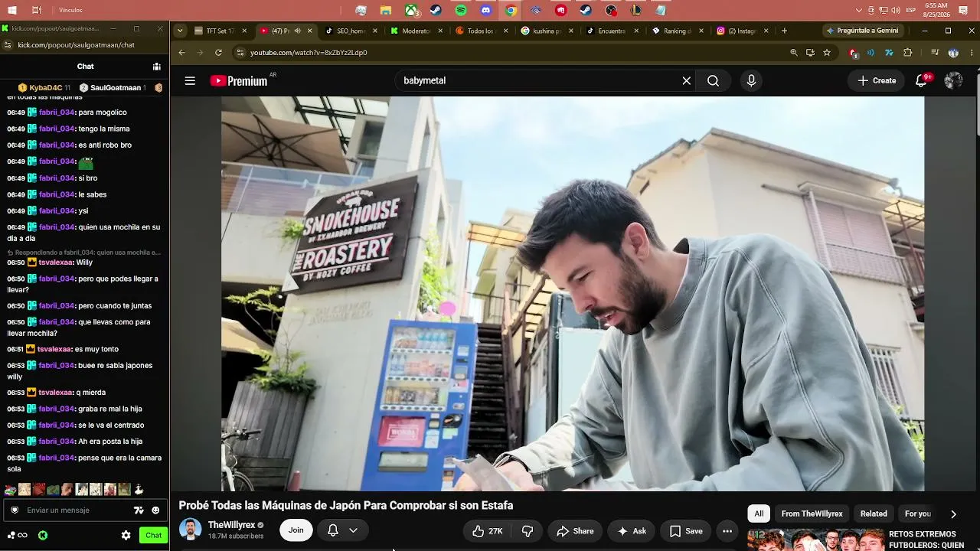Screen dimensions: 980x551
Task: Expand the notification options chevron next to Join
Action: pos(353,530)
